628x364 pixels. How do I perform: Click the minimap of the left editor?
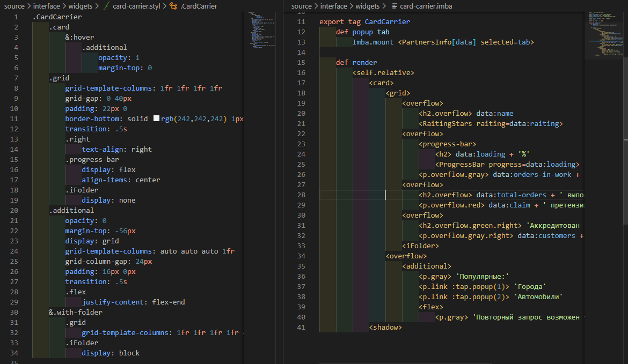[260, 29]
